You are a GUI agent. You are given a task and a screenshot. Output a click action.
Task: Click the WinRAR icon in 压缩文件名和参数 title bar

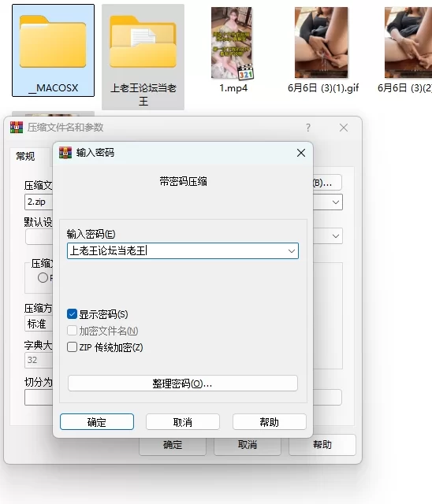tap(17, 128)
